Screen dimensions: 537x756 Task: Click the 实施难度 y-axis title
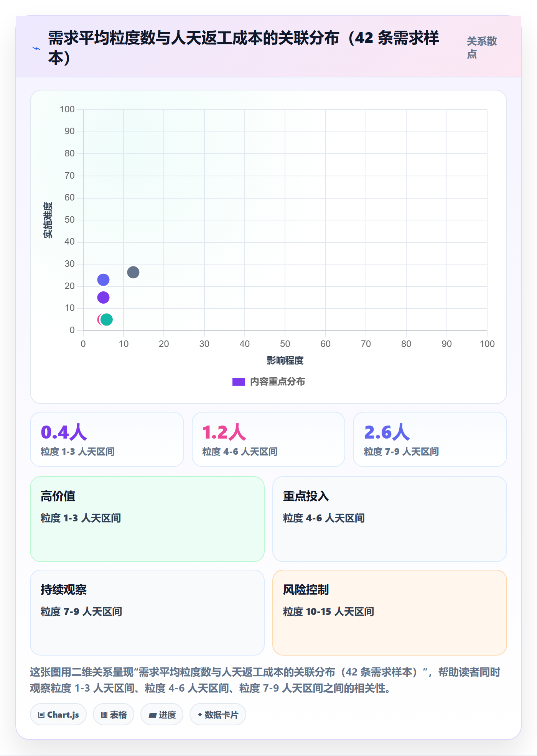tap(48, 220)
